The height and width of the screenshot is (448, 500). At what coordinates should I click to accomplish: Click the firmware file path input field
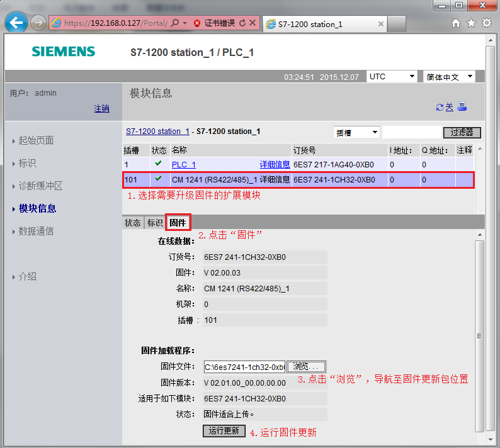click(x=244, y=367)
